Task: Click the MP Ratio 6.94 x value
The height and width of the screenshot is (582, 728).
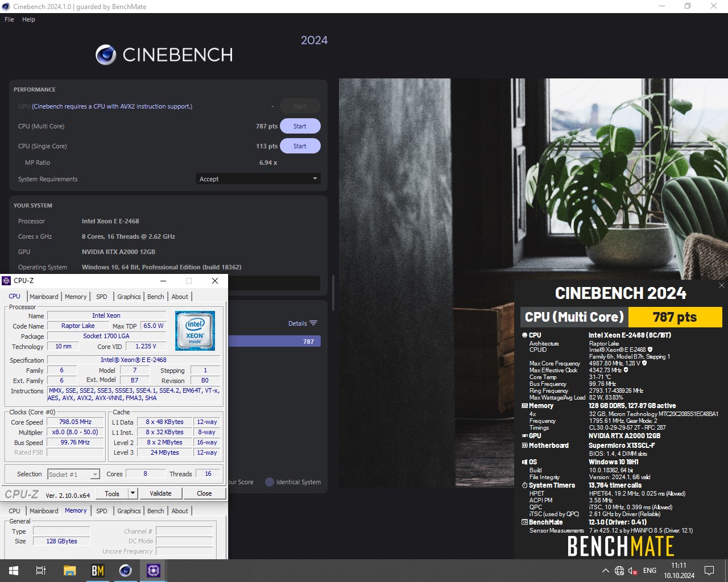Action: (268, 163)
